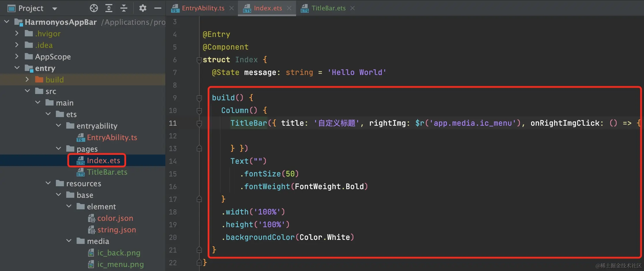Fold the Column() block at line 10

click(199, 111)
